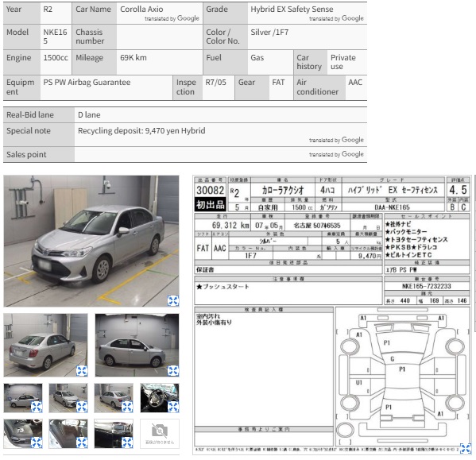Expand the small left-side profile thumbnail
476x460 pixels.
pyautogui.click(x=37, y=407)
